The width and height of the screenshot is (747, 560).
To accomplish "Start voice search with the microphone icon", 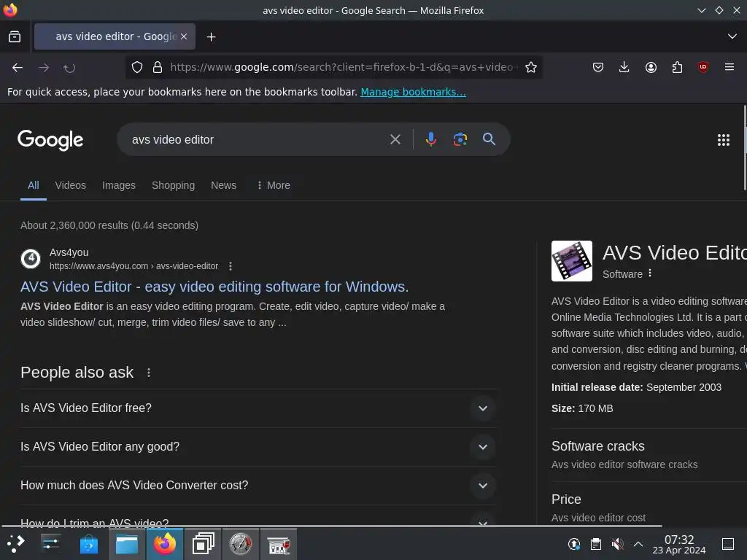I will click(x=430, y=139).
